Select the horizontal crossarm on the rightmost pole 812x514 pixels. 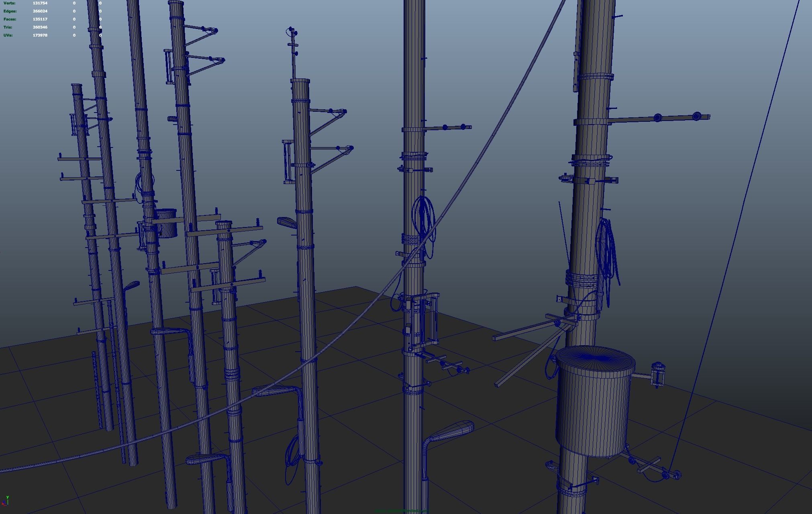click(643, 119)
